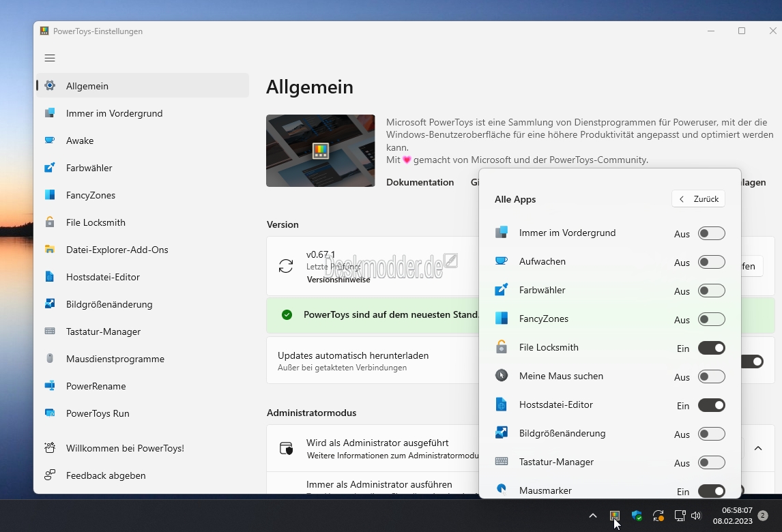This screenshot has height=532, width=782.
Task: Turn on Meine Maus suchen toggle
Action: click(x=711, y=376)
